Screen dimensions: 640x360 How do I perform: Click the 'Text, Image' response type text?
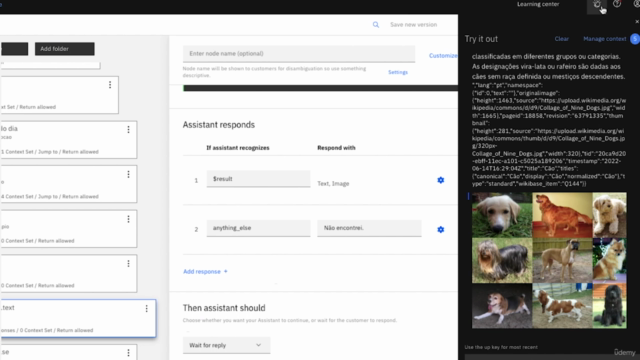click(333, 184)
